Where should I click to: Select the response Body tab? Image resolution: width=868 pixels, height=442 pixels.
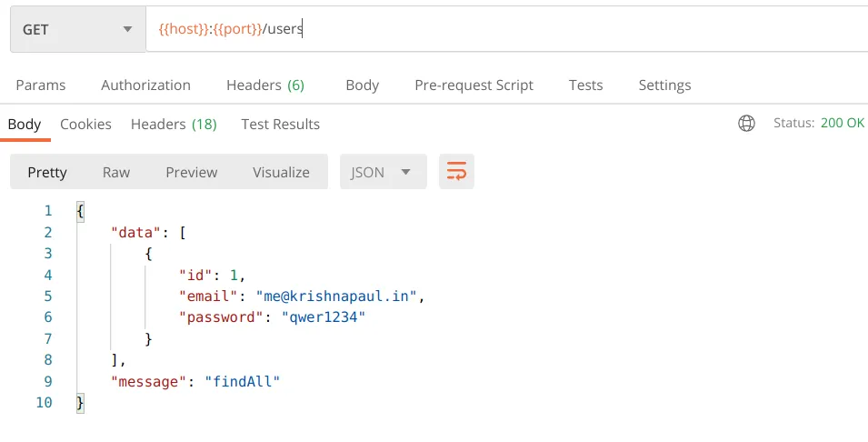click(x=25, y=124)
